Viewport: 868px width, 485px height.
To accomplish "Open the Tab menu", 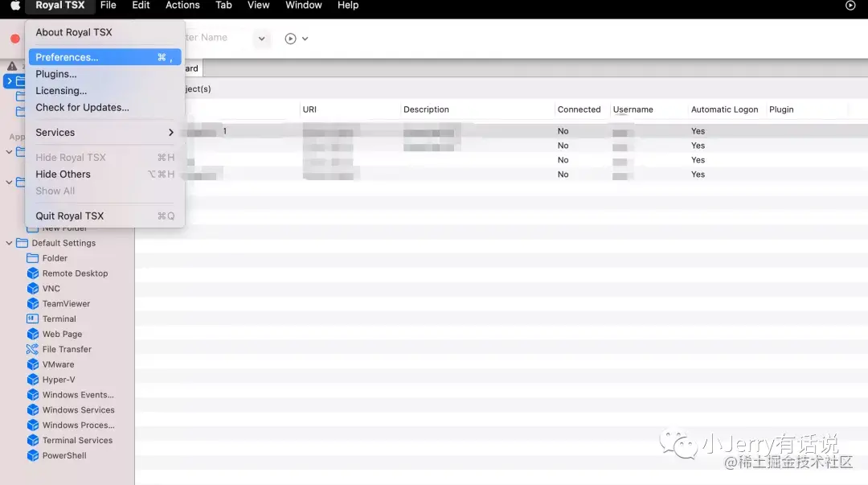I will click(223, 6).
